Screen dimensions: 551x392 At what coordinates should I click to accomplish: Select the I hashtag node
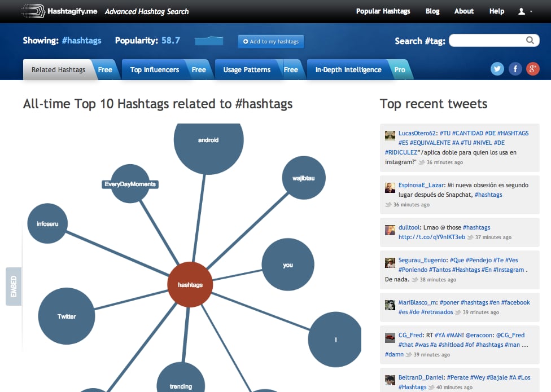tap(335, 340)
